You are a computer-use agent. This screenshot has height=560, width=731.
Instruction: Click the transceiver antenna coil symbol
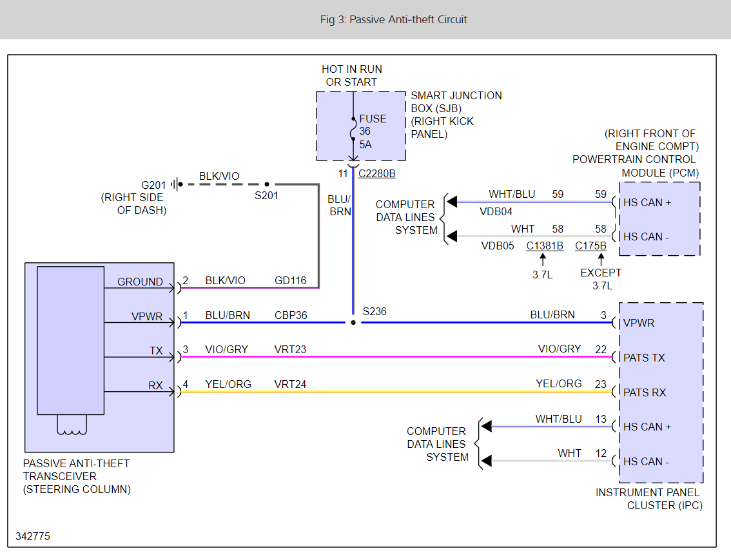(71, 425)
